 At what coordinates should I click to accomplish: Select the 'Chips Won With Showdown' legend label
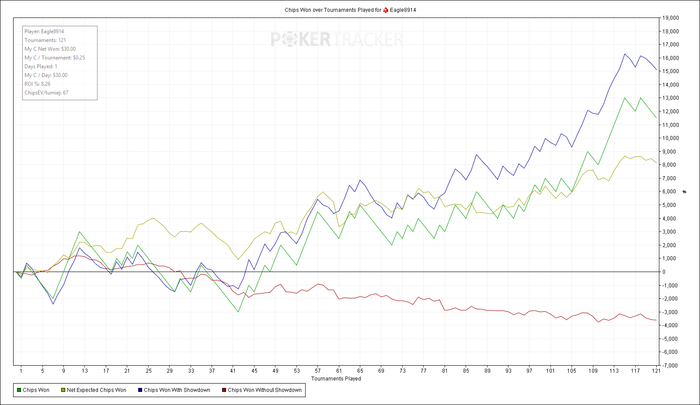pyautogui.click(x=177, y=390)
